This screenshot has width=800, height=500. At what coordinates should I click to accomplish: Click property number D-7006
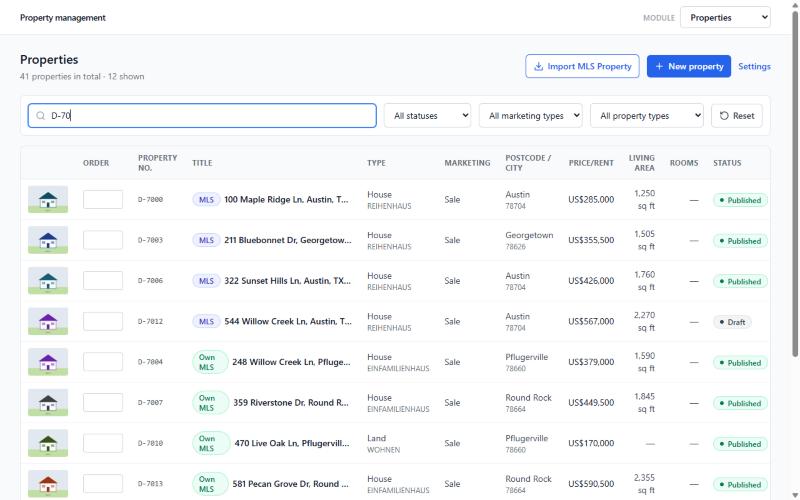[x=151, y=281]
